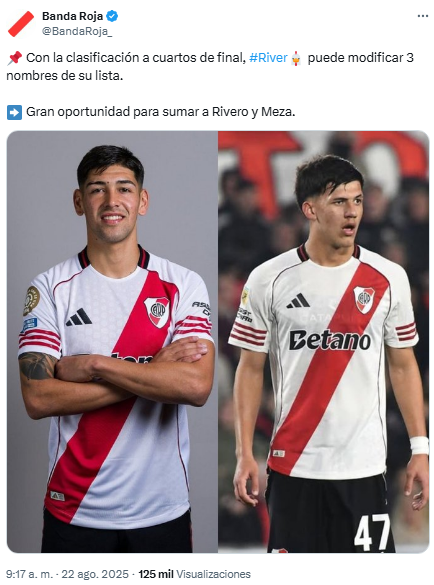Screen dimensions: 434x585
Task: Click the red pushpin emoji
Action: pos(15,58)
